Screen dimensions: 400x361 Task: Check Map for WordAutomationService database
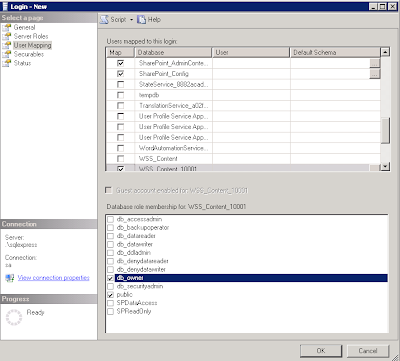pos(121,148)
